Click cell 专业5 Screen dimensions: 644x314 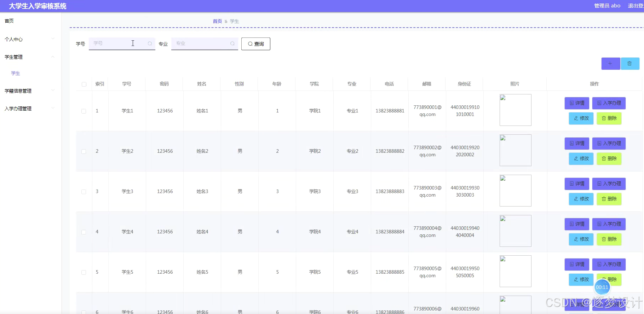352,272
